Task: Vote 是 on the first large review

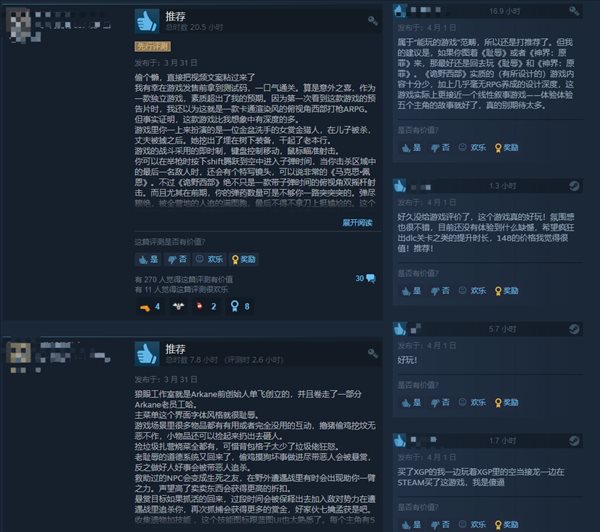Action: [148, 259]
